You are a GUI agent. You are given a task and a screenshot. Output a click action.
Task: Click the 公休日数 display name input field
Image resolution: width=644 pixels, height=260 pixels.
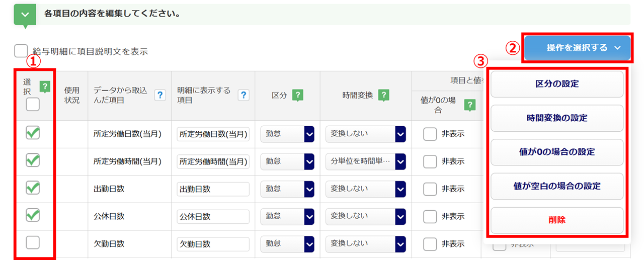[x=213, y=216]
